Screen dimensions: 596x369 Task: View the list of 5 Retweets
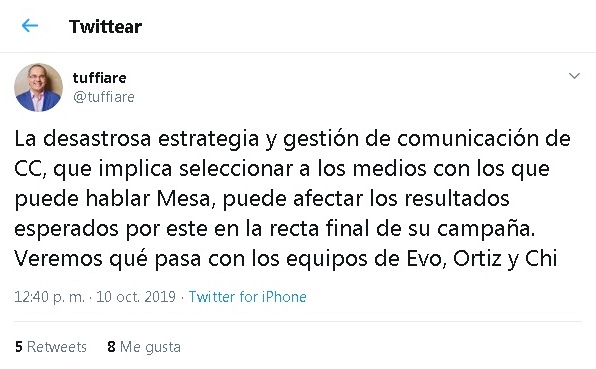coord(51,347)
